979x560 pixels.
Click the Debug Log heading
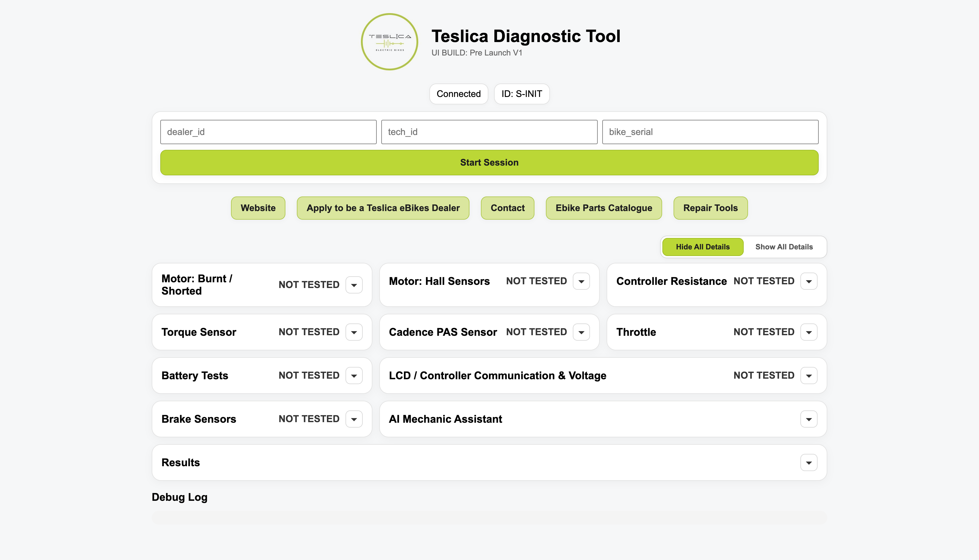pos(179,497)
